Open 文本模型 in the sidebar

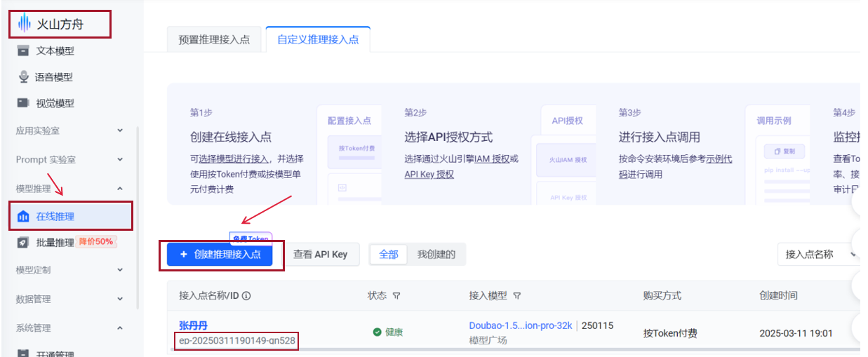tap(55, 50)
